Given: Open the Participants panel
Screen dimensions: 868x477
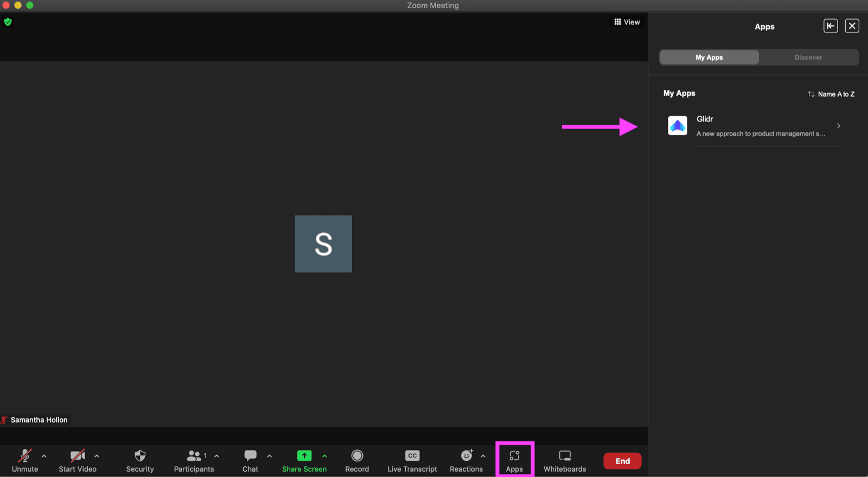Looking at the screenshot, I should tap(194, 461).
